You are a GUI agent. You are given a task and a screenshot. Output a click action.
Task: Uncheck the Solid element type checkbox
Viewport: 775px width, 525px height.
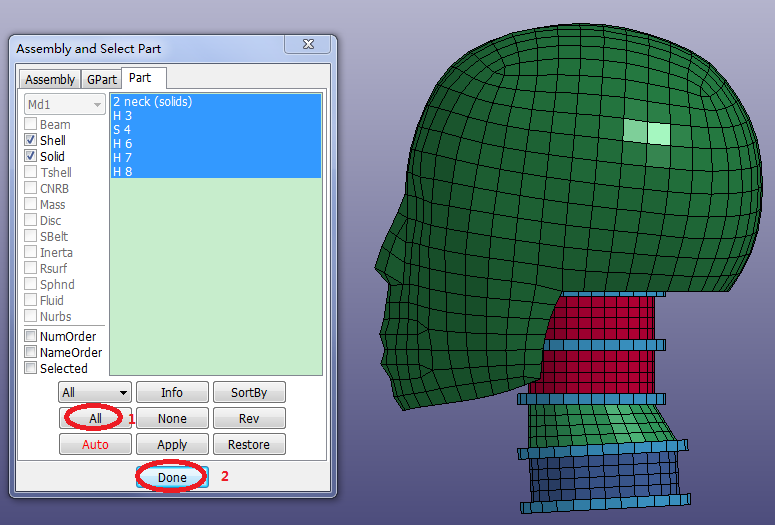tap(31, 157)
